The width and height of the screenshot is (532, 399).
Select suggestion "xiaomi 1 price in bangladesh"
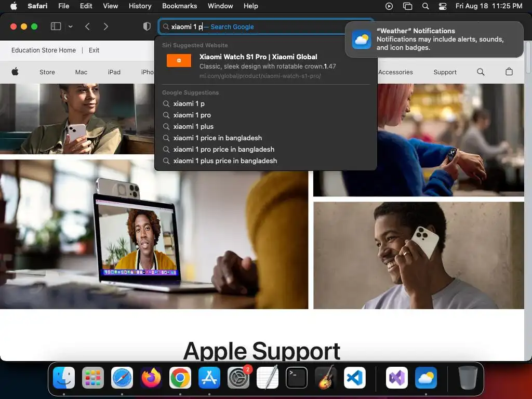(x=265, y=138)
